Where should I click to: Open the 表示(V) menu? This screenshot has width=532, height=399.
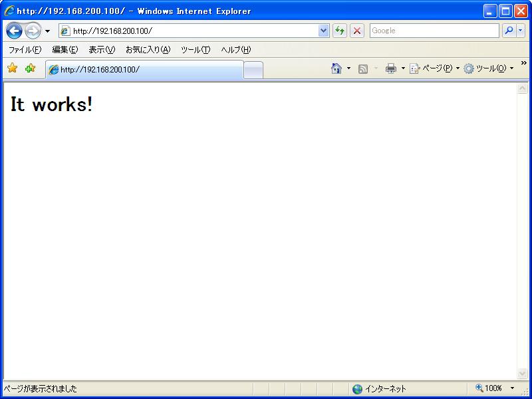[x=102, y=50]
